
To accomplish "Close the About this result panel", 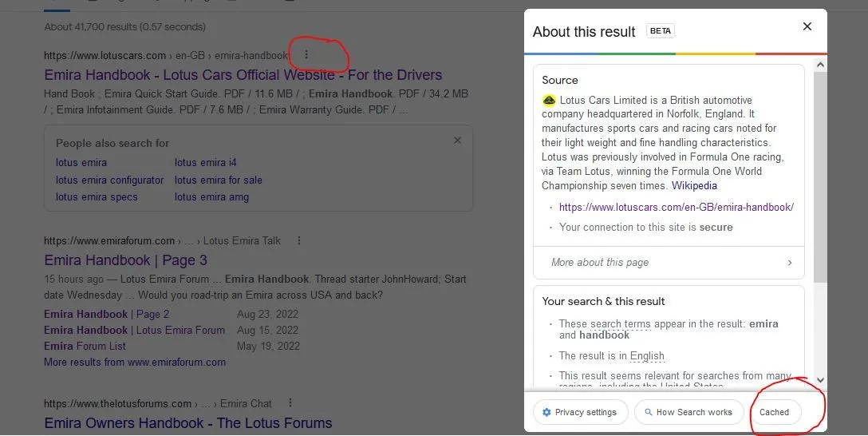I will tap(807, 27).
